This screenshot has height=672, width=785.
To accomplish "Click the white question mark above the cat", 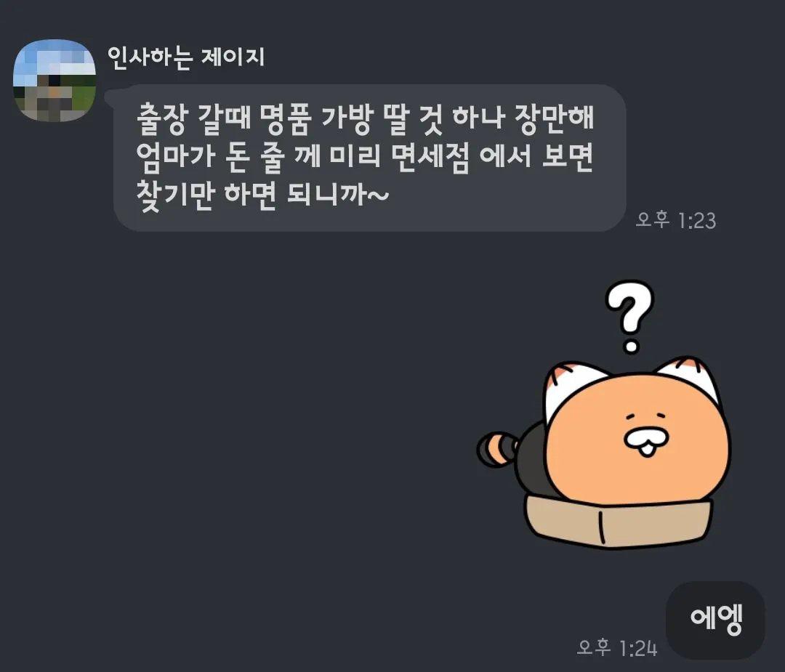I will tap(629, 317).
